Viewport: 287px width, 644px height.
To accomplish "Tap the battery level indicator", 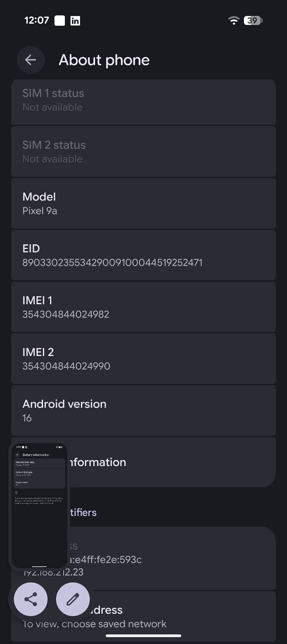I will (253, 20).
